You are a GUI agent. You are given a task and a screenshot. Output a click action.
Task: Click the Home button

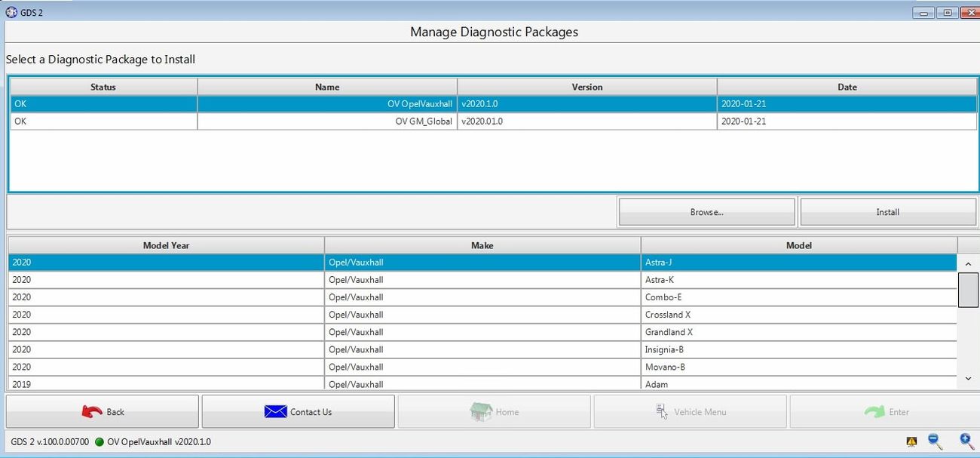(x=494, y=411)
